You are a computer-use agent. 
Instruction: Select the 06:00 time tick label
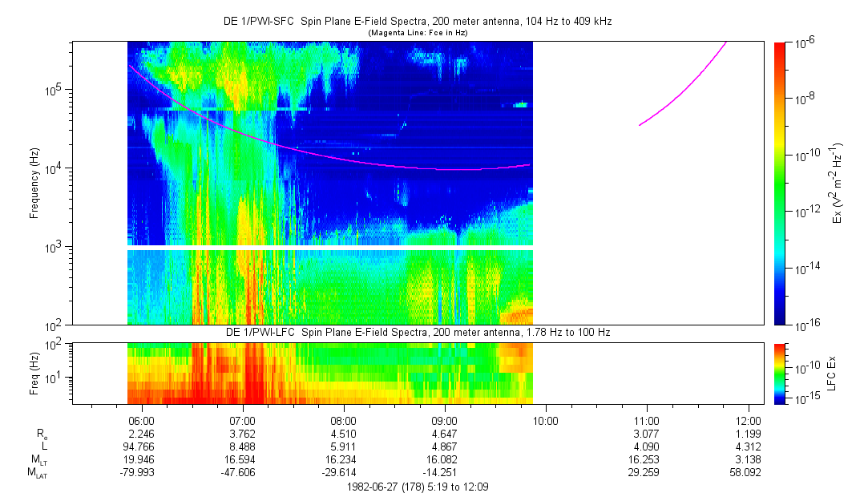point(141,419)
